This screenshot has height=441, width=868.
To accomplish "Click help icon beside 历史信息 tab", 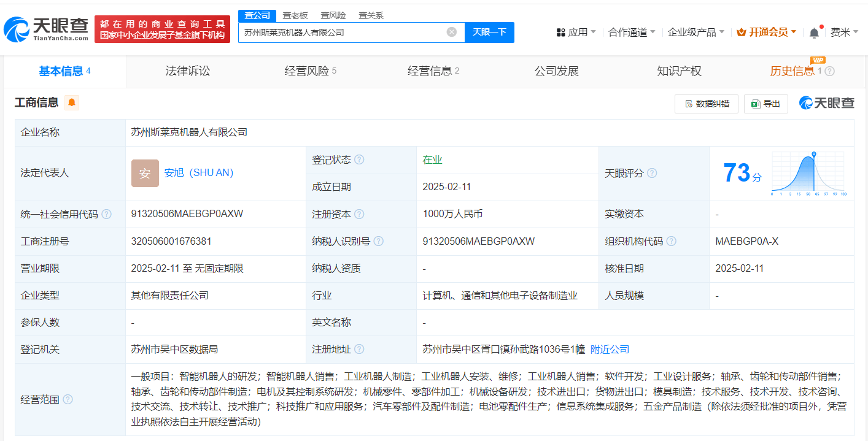I will coord(829,71).
